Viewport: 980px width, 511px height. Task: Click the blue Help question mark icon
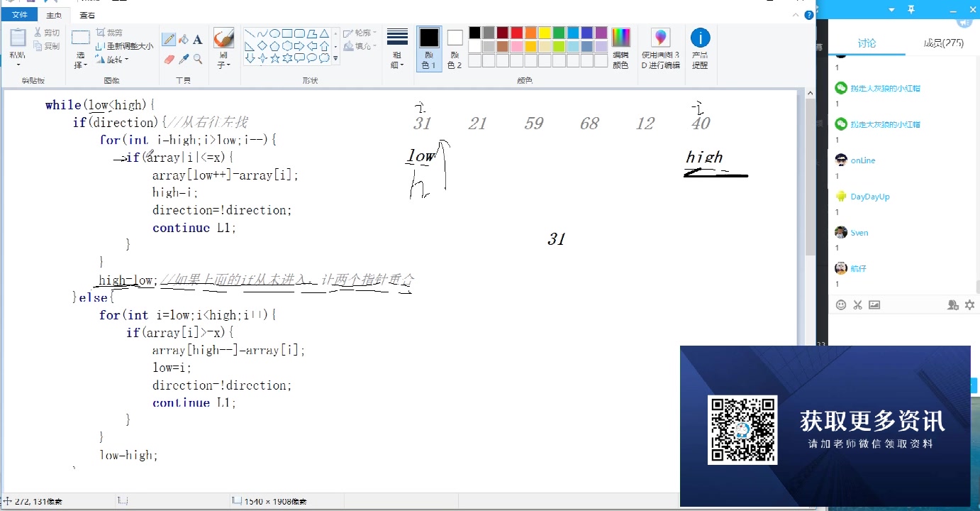pos(808,15)
